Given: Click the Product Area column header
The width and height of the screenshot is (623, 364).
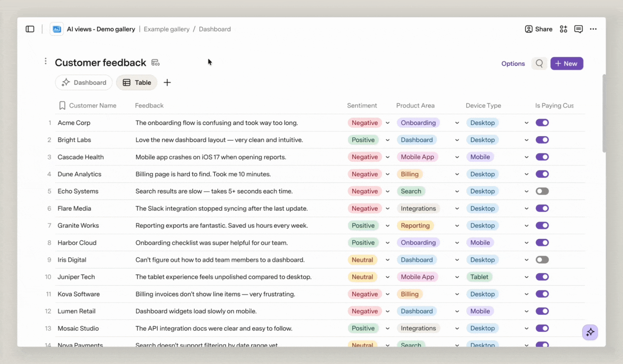Looking at the screenshot, I should click(415, 105).
